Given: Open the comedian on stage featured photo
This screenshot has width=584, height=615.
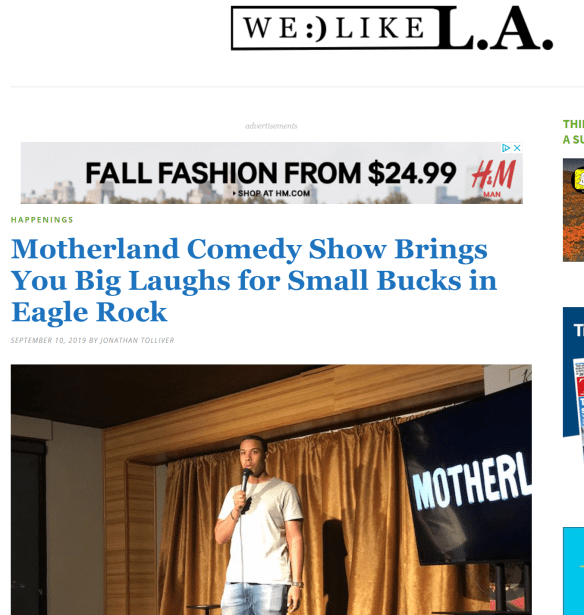Looking at the screenshot, I should click(271, 489).
